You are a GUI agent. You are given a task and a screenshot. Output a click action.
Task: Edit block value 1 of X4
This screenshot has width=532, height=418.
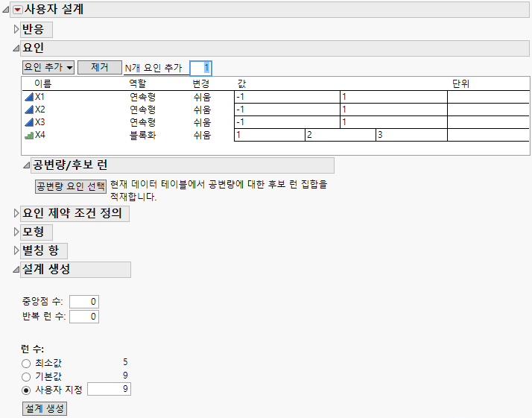click(270, 135)
